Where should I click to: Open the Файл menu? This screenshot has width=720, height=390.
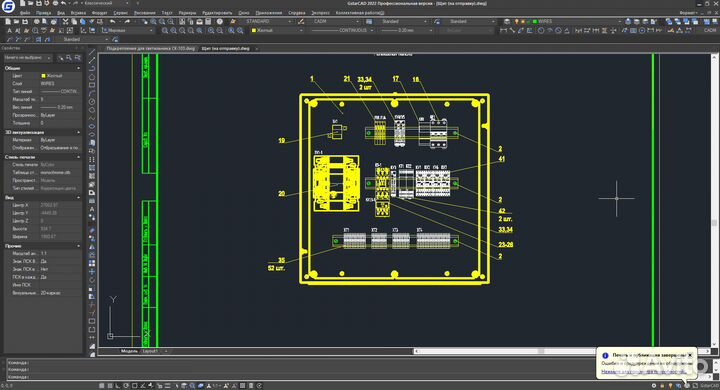[x=25, y=13]
